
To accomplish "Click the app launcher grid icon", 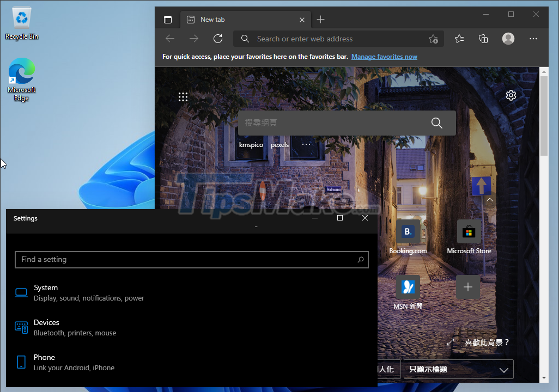I will (183, 96).
